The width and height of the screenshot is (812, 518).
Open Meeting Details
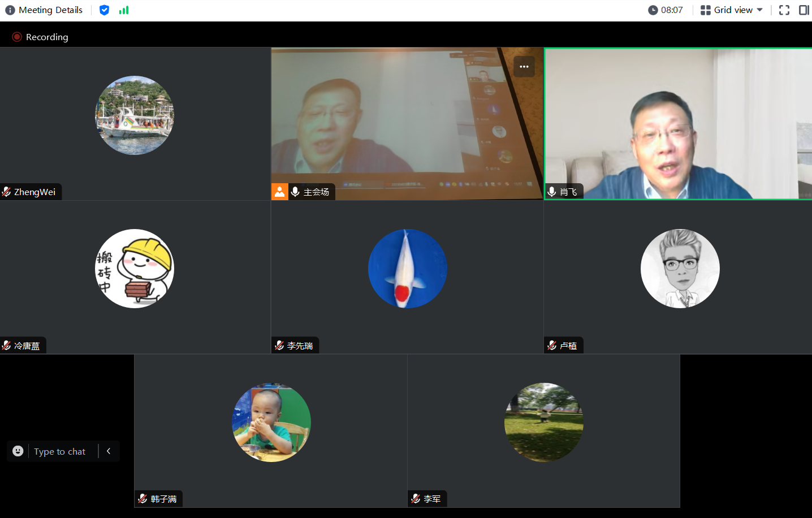click(50, 10)
